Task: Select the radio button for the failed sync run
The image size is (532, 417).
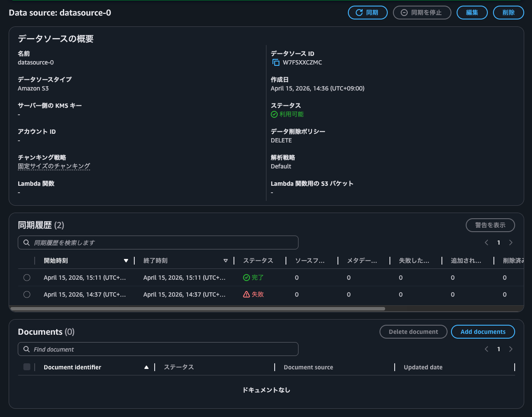Action: click(27, 294)
